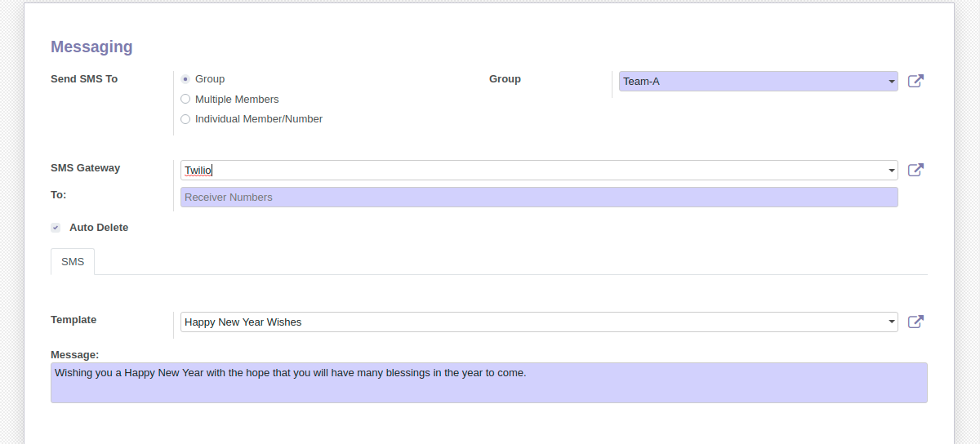Image resolution: width=980 pixels, height=444 pixels.
Task: Click the Team-A value in Group field
Action: [642, 82]
